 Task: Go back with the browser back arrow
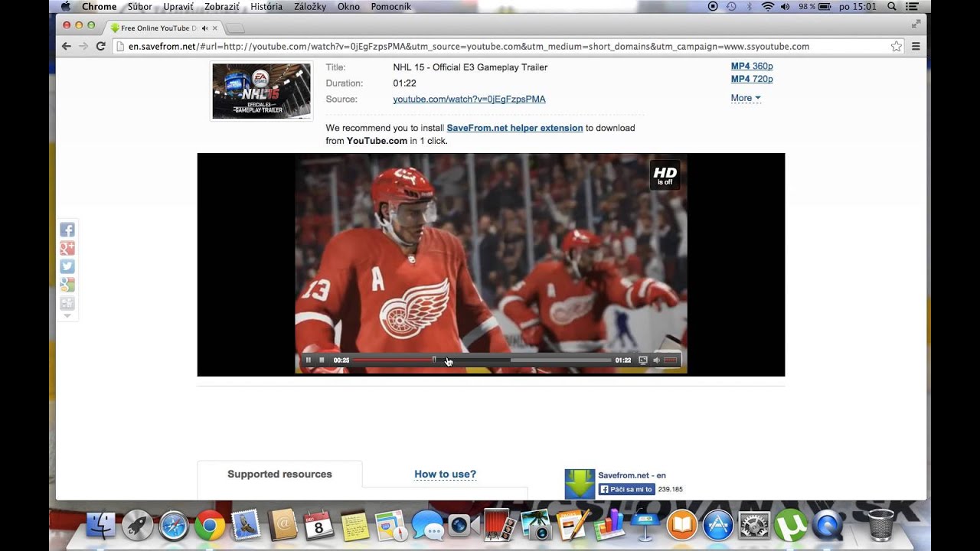(x=67, y=46)
